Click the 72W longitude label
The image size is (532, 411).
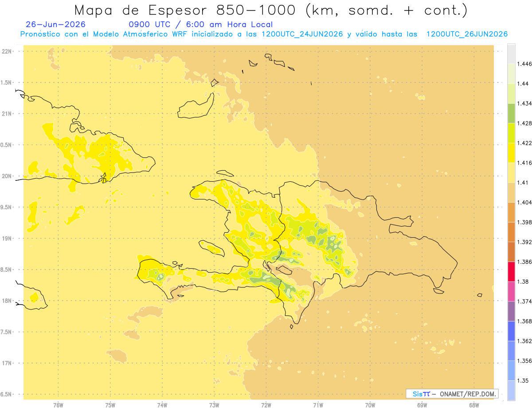(x=266, y=406)
